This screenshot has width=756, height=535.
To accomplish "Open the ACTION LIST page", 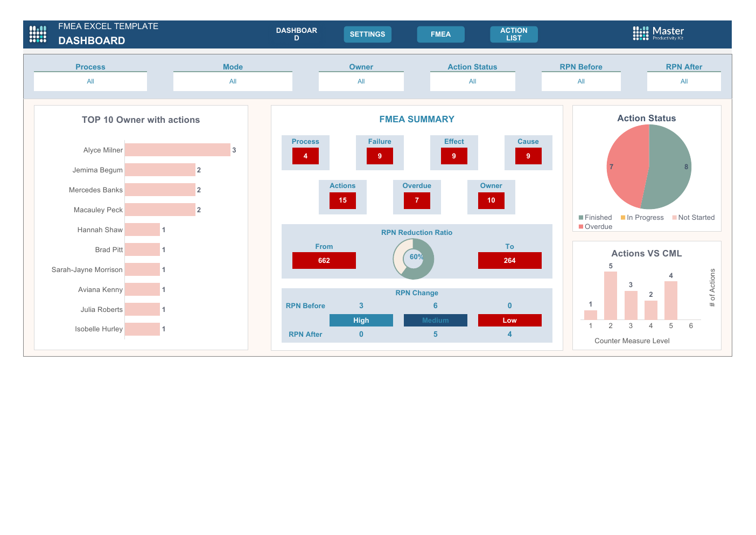I will point(514,34).
